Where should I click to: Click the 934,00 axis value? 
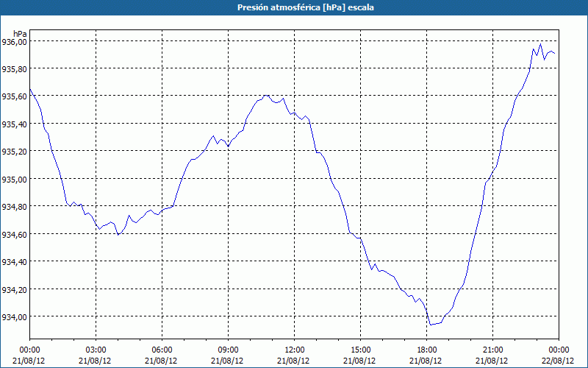[x=14, y=317]
